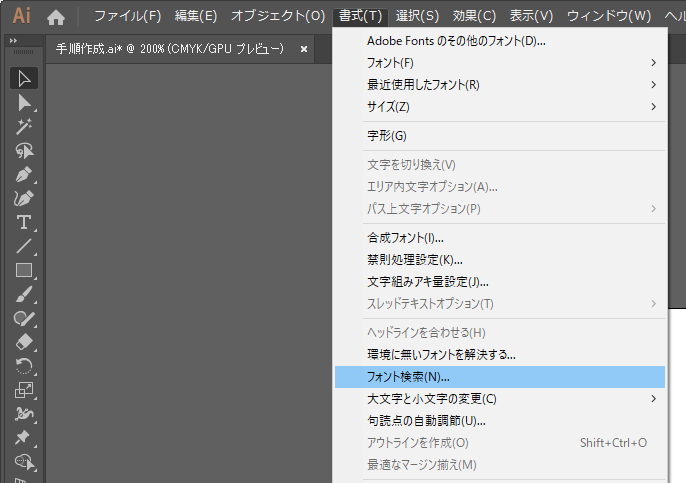Choose 句読点の自動調節(U)... menu item
The image size is (686, 483).
point(500,421)
